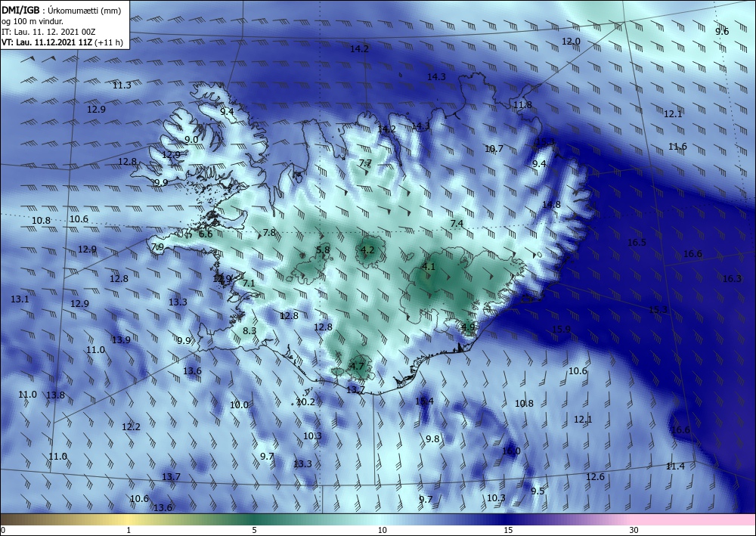Select the color scale label 5
The width and height of the screenshot is (756, 536).
255,531
